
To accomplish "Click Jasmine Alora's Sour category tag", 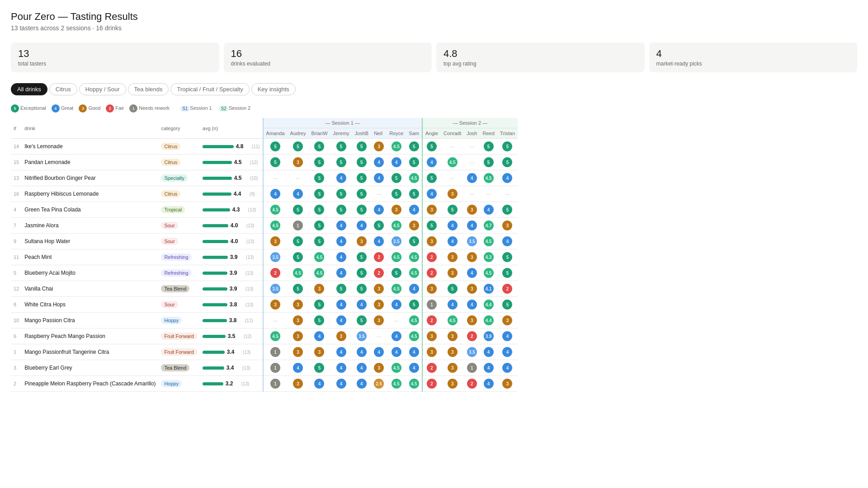I will pos(170,225).
